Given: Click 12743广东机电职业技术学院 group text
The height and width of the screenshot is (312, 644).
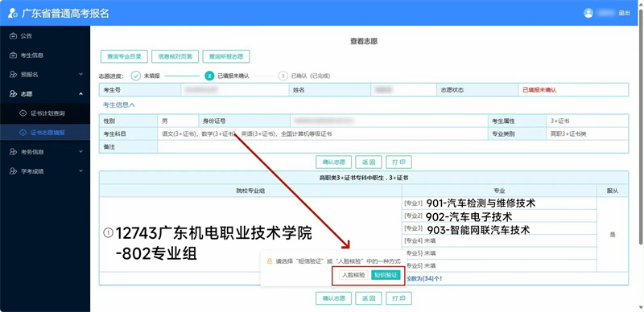Looking at the screenshot, I should coord(213,234).
